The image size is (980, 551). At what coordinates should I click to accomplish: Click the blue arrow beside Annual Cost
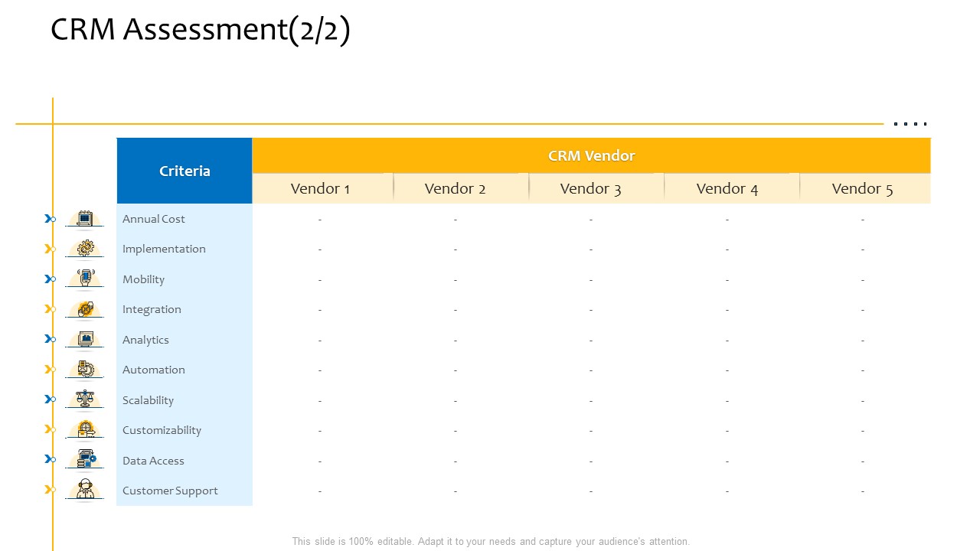coord(50,219)
